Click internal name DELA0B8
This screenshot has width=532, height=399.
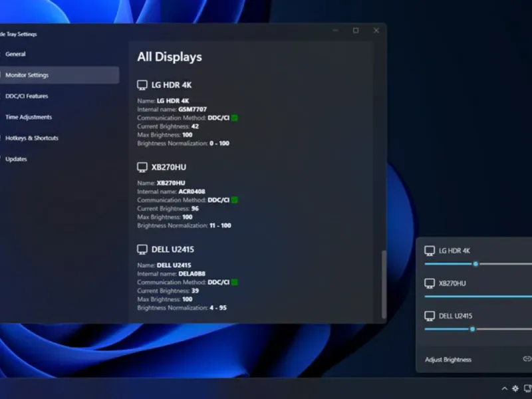point(192,273)
